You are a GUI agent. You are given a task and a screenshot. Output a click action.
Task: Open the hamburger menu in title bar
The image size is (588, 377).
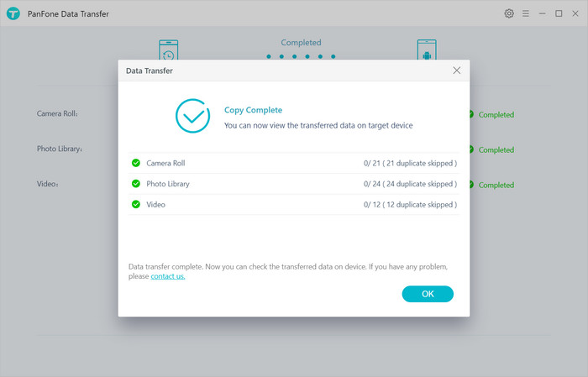pyautogui.click(x=526, y=13)
